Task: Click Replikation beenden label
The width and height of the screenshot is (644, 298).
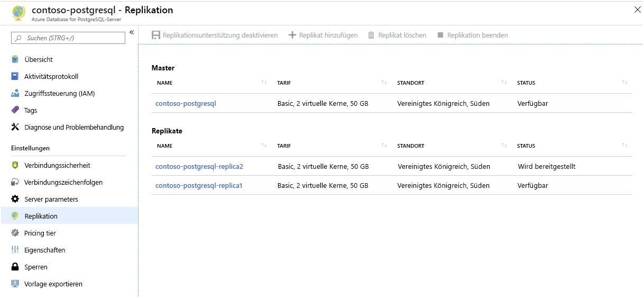Action: pyautogui.click(x=477, y=35)
